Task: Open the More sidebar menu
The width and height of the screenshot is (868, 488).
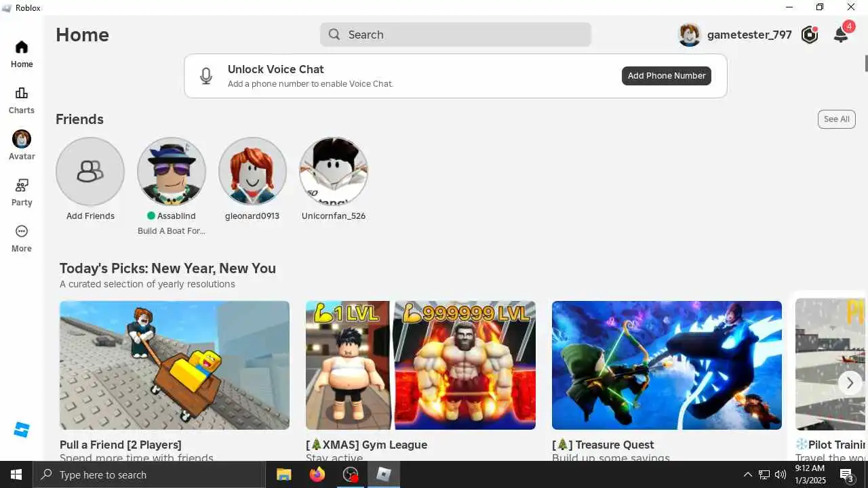Action: pos(22,231)
